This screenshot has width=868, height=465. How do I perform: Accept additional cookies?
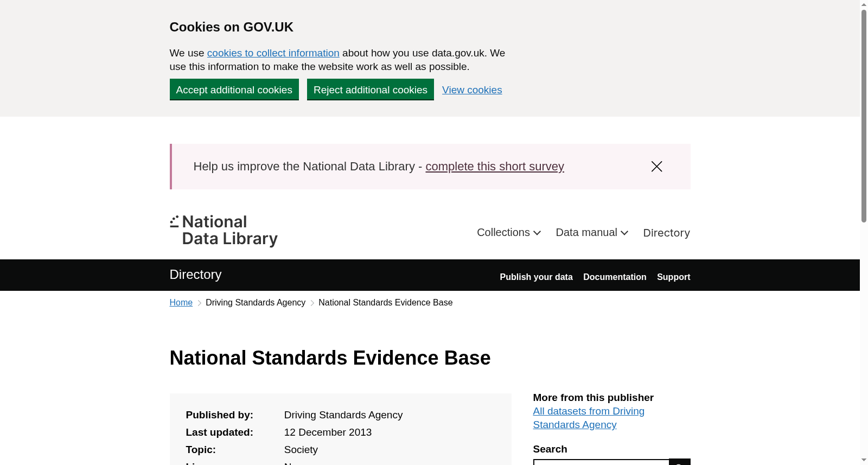[234, 90]
